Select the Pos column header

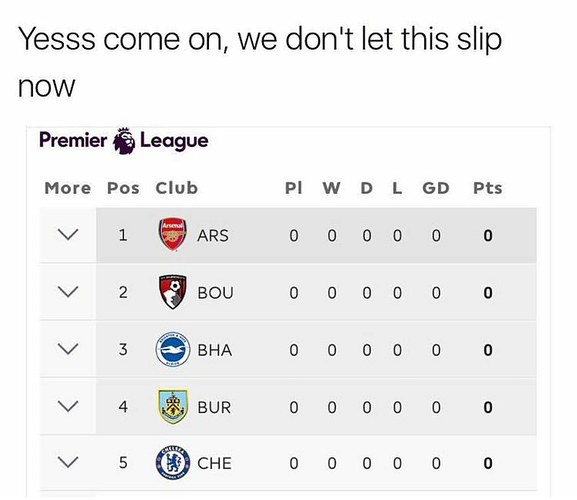tap(123, 188)
